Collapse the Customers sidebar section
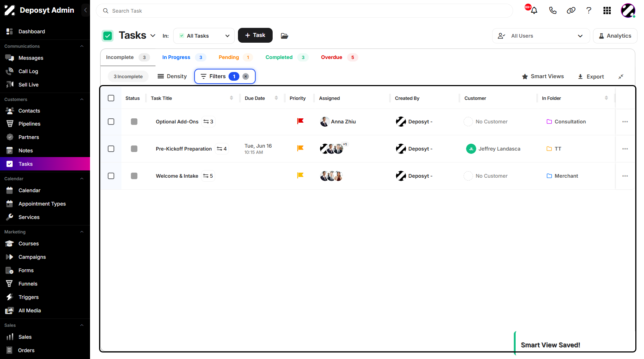 point(82,99)
